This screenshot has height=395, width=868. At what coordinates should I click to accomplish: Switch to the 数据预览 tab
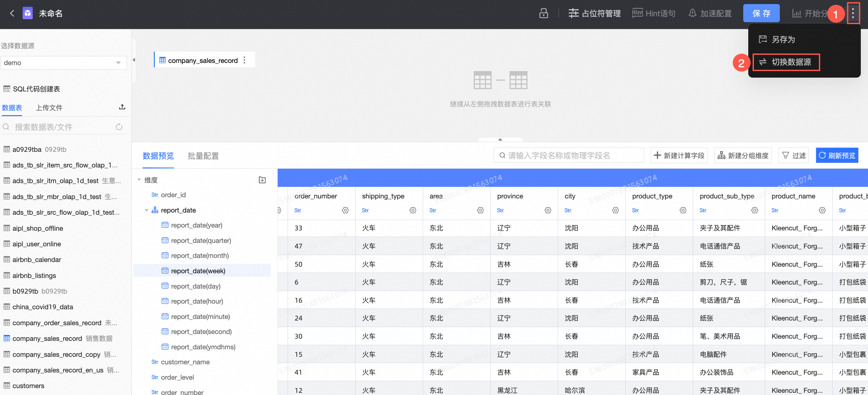point(158,156)
